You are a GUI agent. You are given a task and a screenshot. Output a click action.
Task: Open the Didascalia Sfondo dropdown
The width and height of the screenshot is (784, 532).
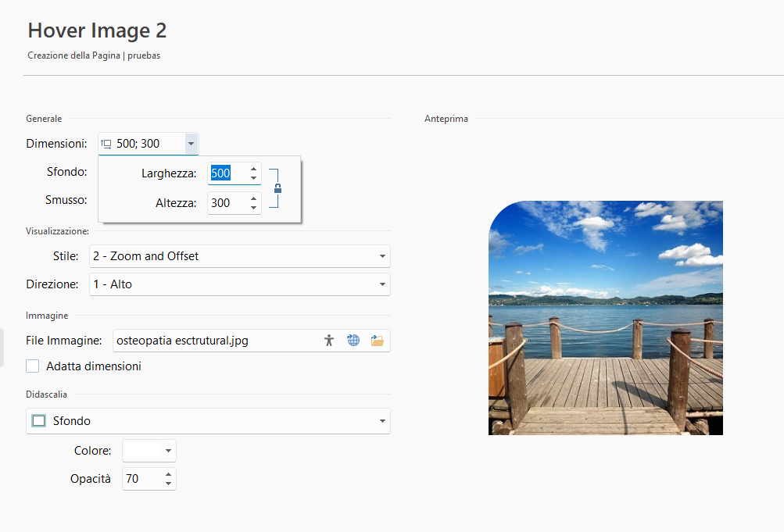(381, 421)
